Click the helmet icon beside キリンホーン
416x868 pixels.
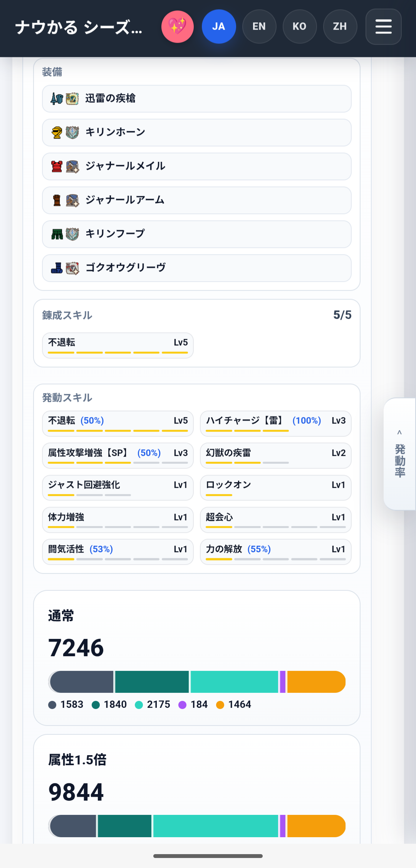57,132
